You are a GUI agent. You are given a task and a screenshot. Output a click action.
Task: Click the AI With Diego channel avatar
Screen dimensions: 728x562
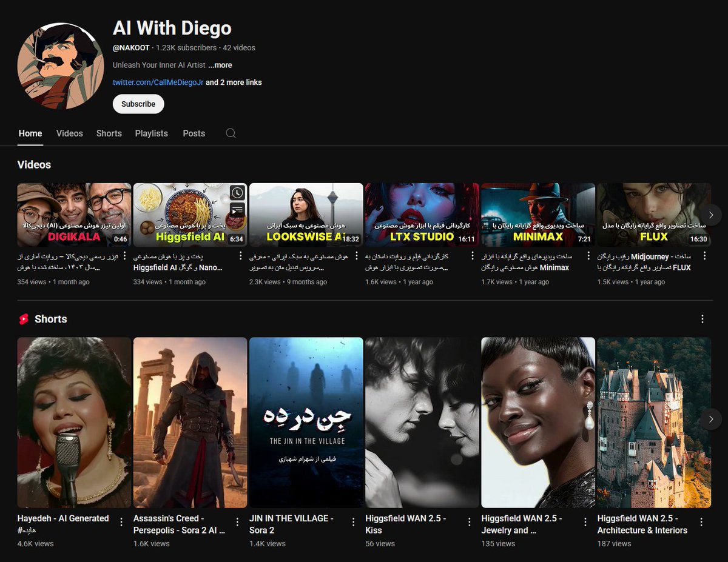[x=61, y=65]
